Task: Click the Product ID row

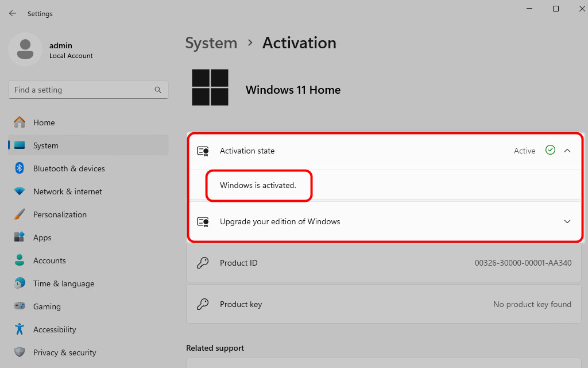Action: 384,263
